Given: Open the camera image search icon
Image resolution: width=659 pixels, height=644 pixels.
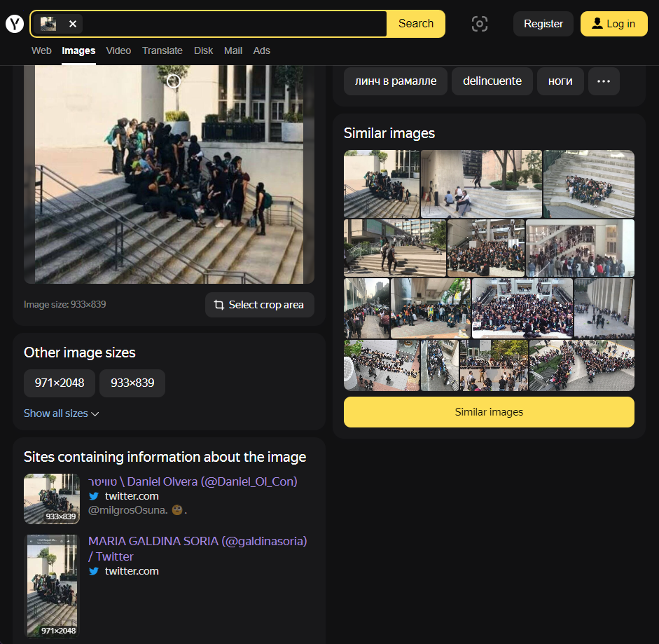Looking at the screenshot, I should (479, 24).
